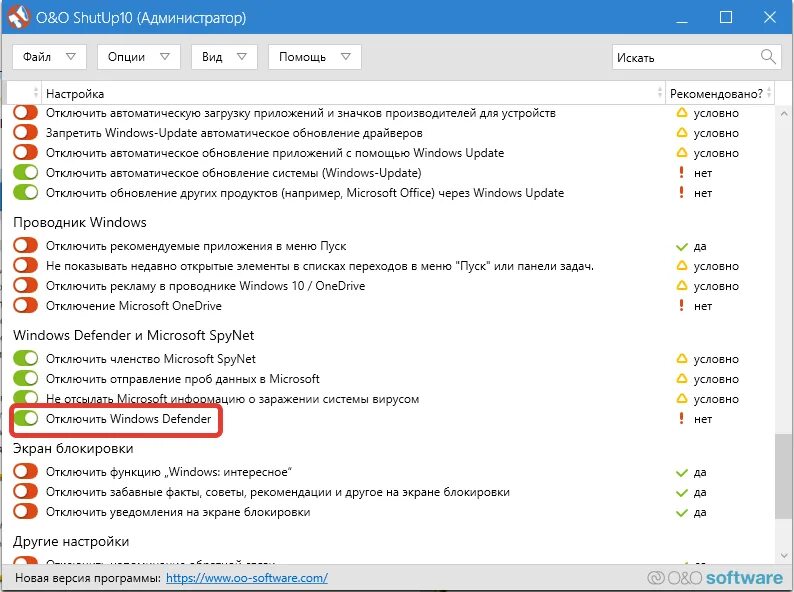Enable 'Не показывать недавно открытые элементы' switch
Screen dimensions: 794x592
click(25, 265)
